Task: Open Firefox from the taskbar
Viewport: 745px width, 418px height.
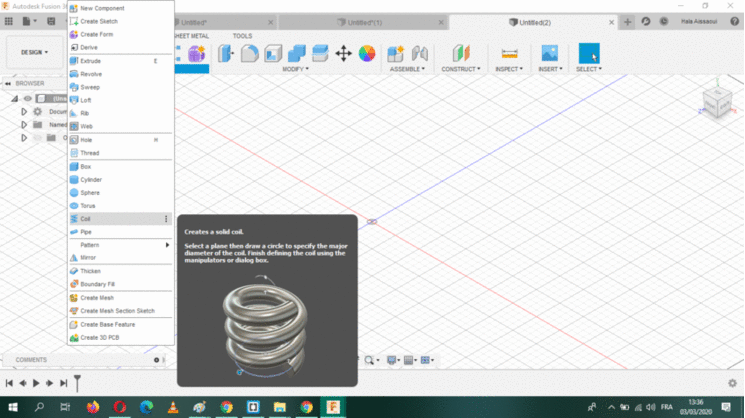Action: pyautogui.click(x=93, y=407)
